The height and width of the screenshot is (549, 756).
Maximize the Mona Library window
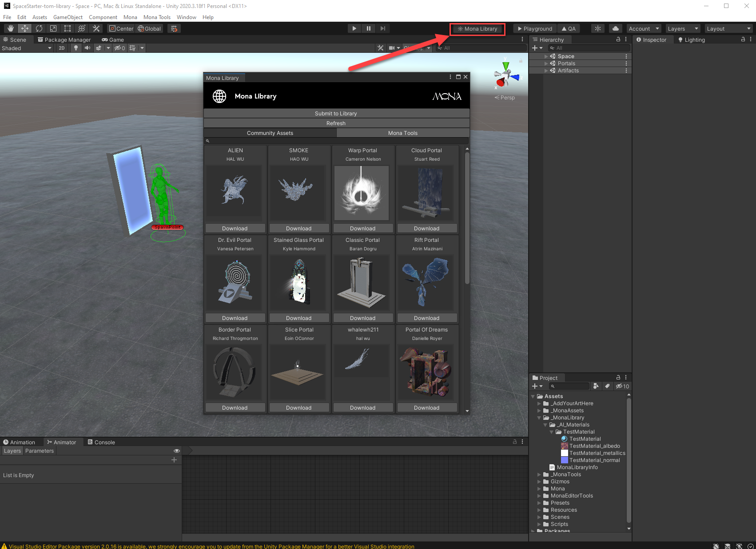pyautogui.click(x=458, y=77)
